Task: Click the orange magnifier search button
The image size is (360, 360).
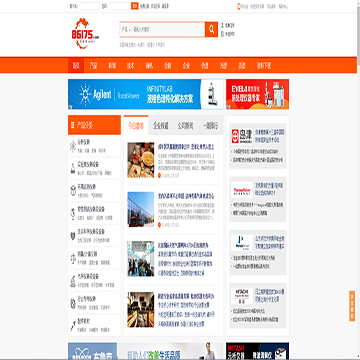Action: coord(211,29)
